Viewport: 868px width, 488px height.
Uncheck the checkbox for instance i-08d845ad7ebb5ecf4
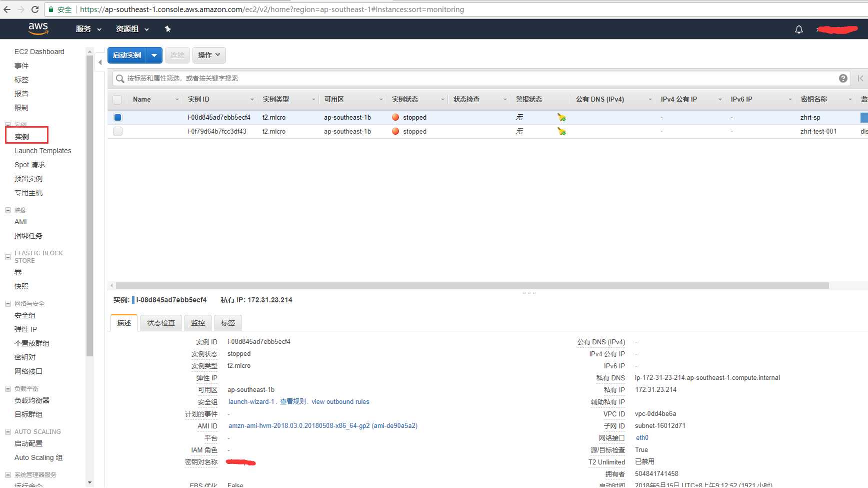(x=117, y=117)
